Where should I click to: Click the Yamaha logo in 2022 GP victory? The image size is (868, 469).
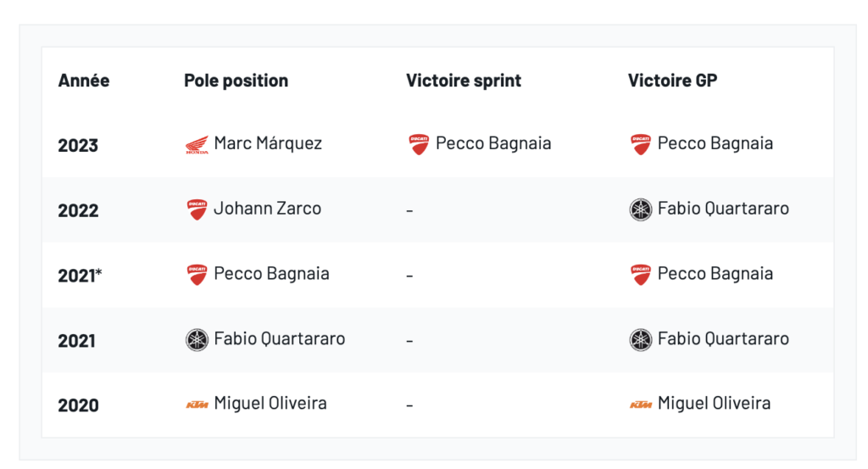coord(641,209)
